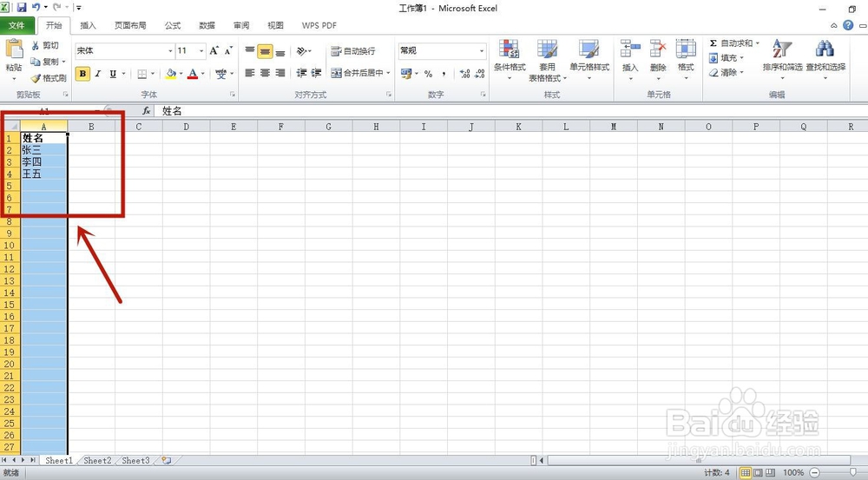Align cell text left
This screenshot has height=480, width=868.
pyautogui.click(x=250, y=73)
